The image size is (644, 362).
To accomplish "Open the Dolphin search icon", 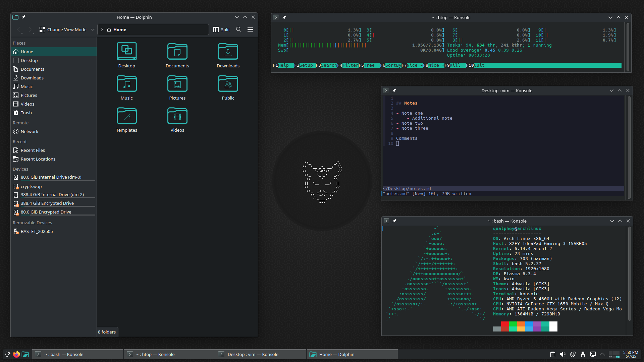I will tap(238, 29).
